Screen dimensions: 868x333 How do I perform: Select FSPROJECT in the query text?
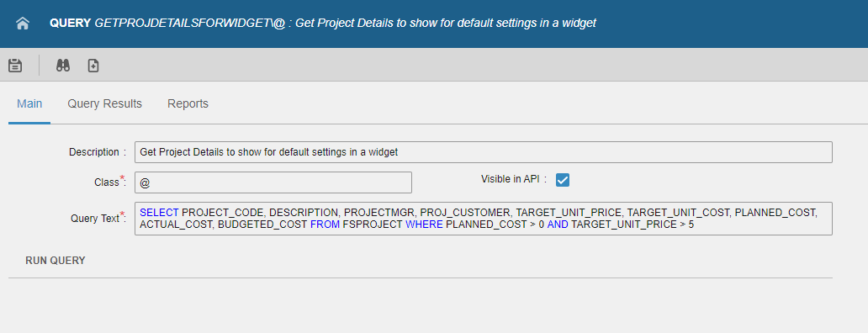pyautogui.click(x=373, y=225)
